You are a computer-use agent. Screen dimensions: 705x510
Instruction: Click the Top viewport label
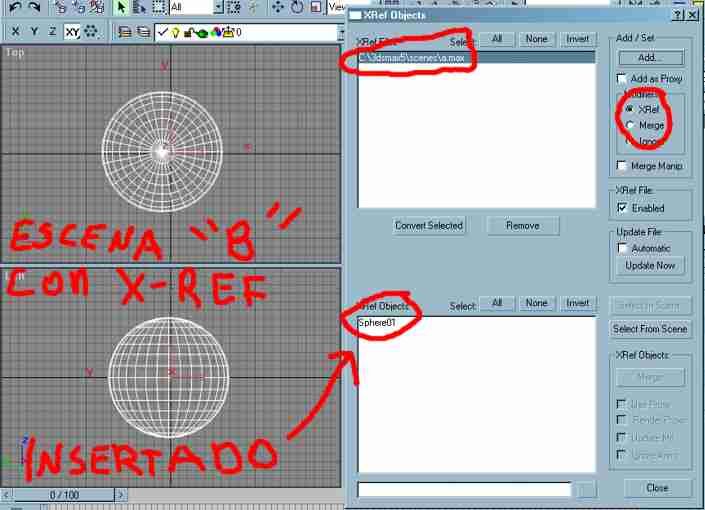pyautogui.click(x=14, y=53)
